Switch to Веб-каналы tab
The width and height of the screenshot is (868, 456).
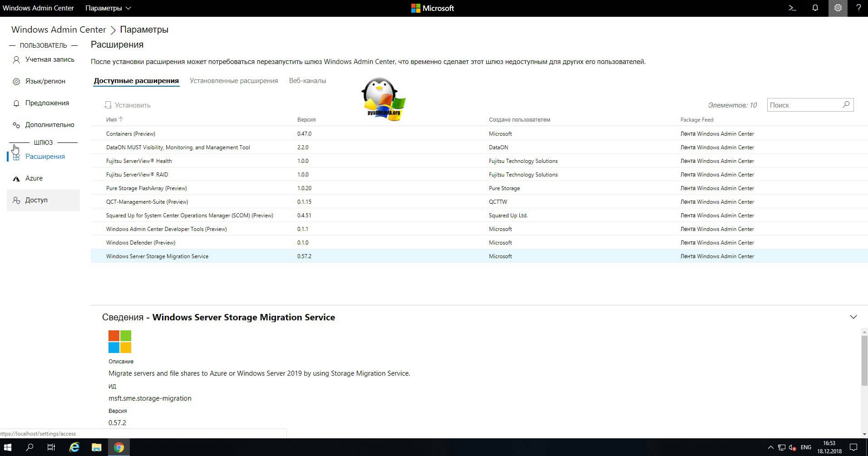pyautogui.click(x=307, y=81)
